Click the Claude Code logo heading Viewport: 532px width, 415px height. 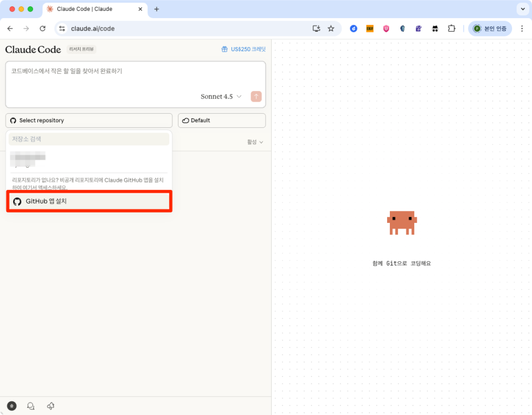33,49
